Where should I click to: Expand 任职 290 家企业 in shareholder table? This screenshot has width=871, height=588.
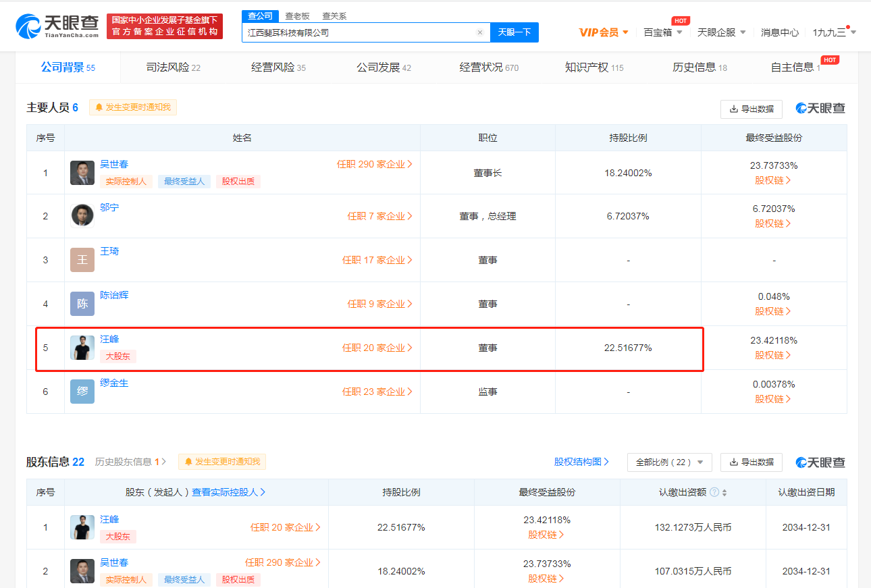[x=283, y=562]
